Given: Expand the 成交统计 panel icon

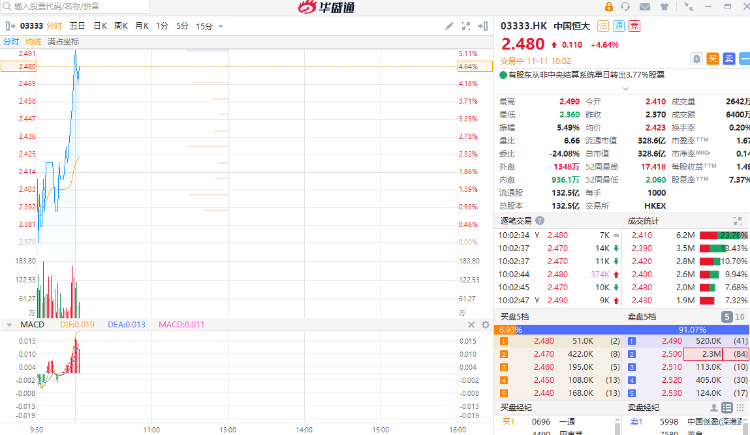Looking at the screenshot, I should pos(738,221).
